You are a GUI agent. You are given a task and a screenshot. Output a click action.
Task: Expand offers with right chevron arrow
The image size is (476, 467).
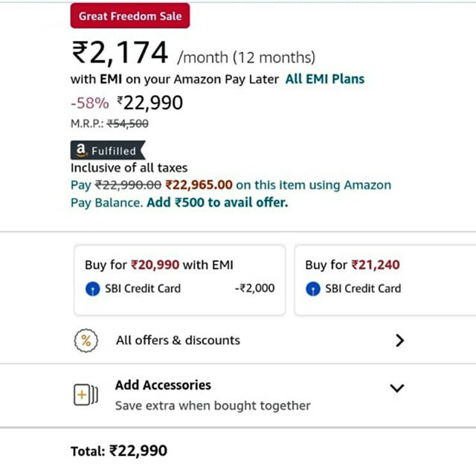pyautogui.click(x=400, y=341)
